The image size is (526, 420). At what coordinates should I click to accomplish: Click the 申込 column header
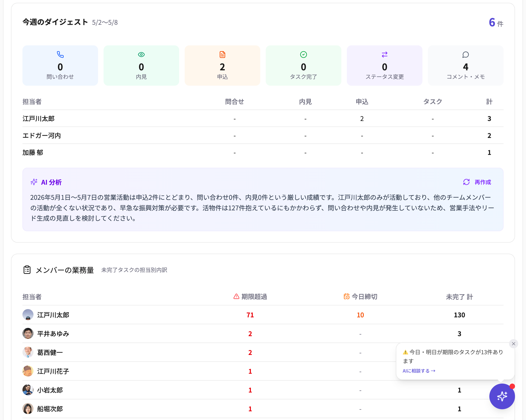(362, 102)
